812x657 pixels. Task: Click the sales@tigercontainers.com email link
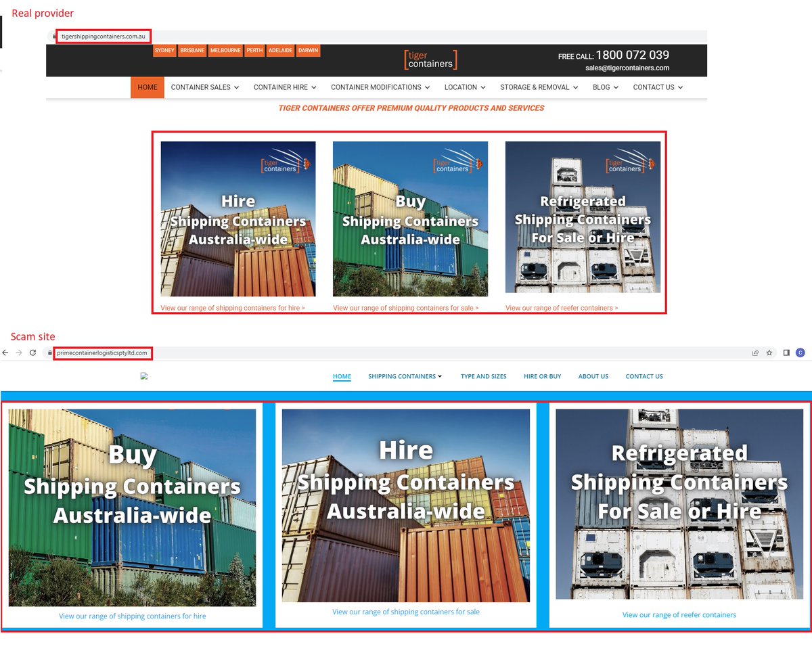[x=627, y=68]
